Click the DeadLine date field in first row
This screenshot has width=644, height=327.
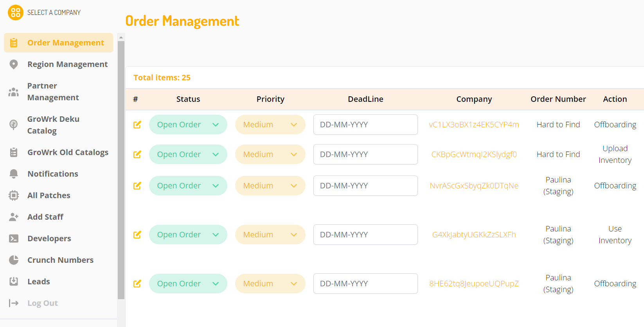(x=365, y=125)
